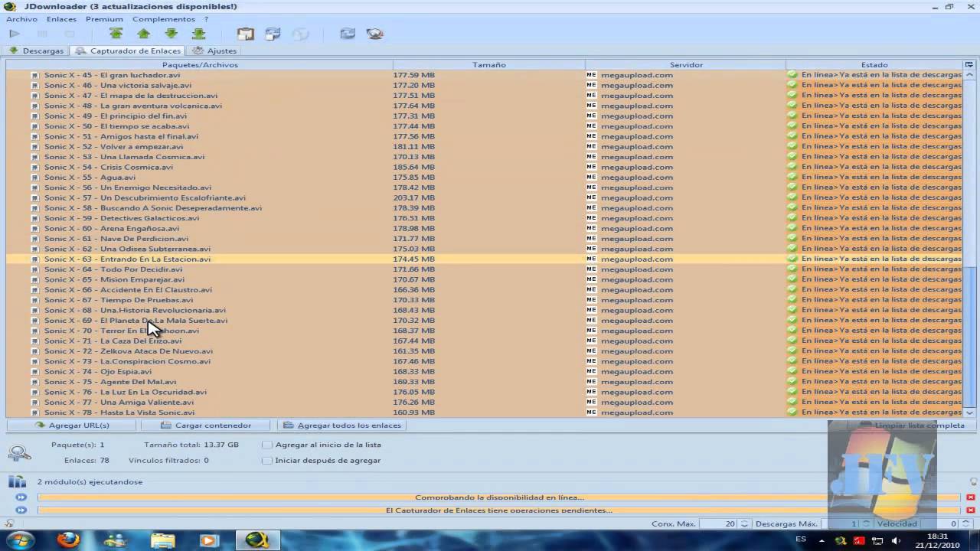Click the update check toolbar icon
Viewport: 980px width, 551px height.
pyautogui.click(x=375, y=34)
